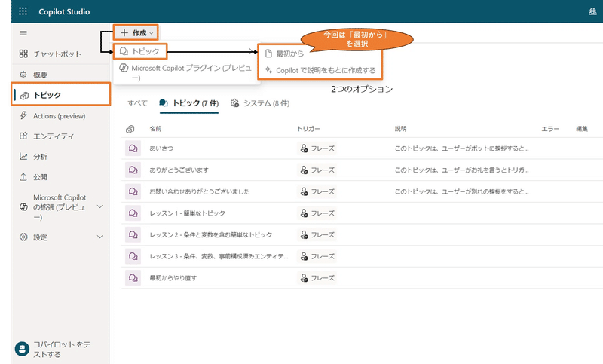This screenshot has width=603, height=364.
Task: Click フレーズ in お問い合わせありがとうございました row
Action: click(317, 191)
